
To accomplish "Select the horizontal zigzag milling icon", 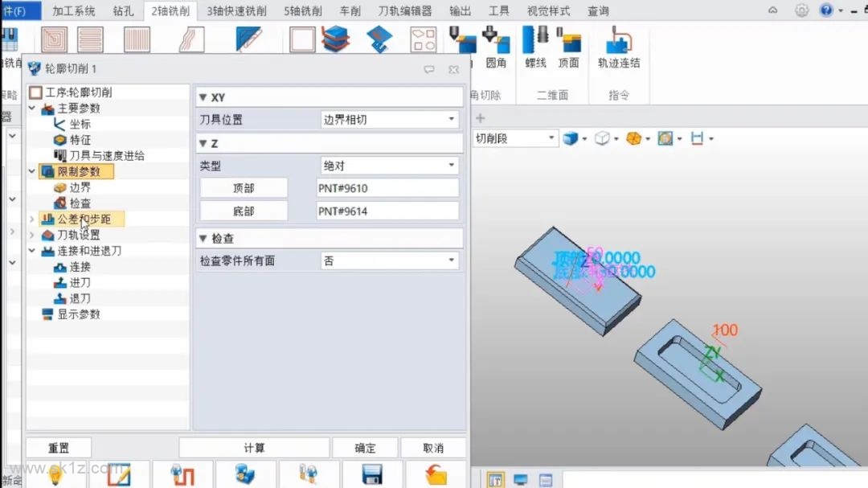I will [90, 40].
